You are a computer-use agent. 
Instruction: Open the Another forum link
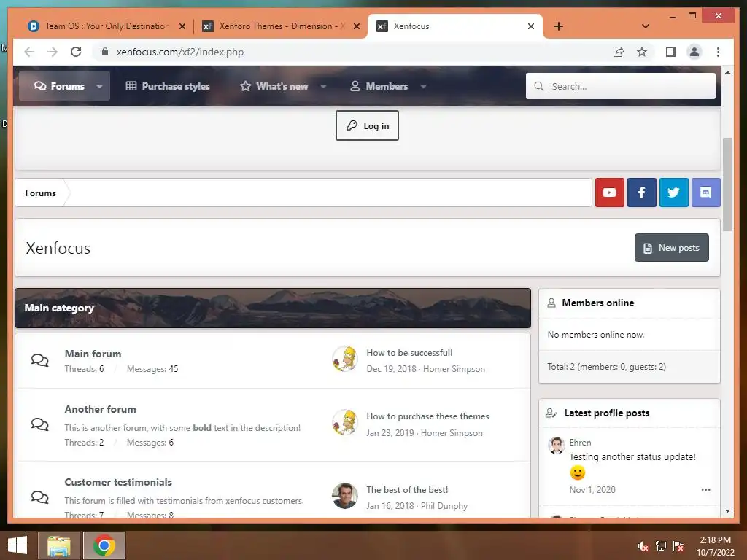point(101,409)
